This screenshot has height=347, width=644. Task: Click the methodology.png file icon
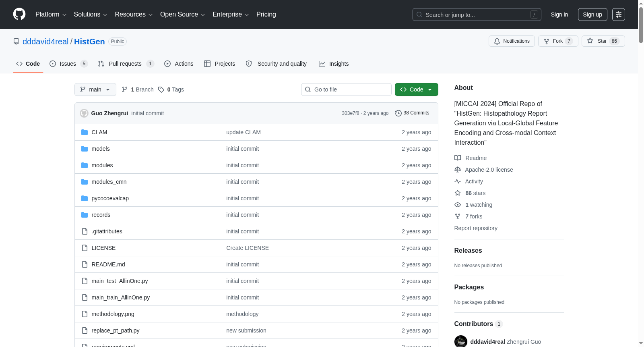coord(85,314)
